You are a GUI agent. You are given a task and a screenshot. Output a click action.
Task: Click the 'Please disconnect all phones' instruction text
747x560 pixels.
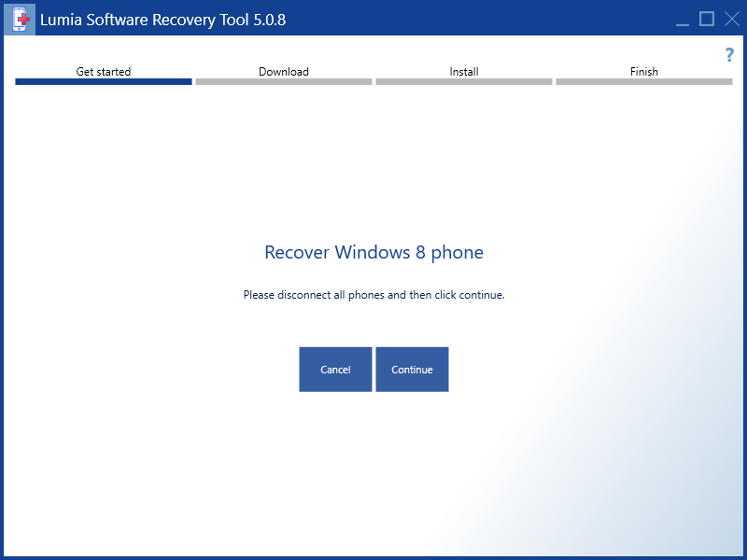(374, 295)
